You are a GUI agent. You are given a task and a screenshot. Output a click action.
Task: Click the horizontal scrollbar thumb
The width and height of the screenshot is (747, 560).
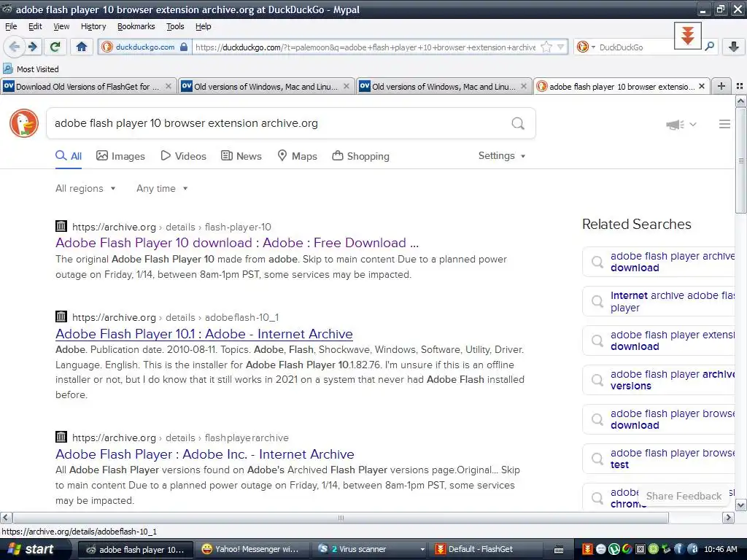click(341, 518)
